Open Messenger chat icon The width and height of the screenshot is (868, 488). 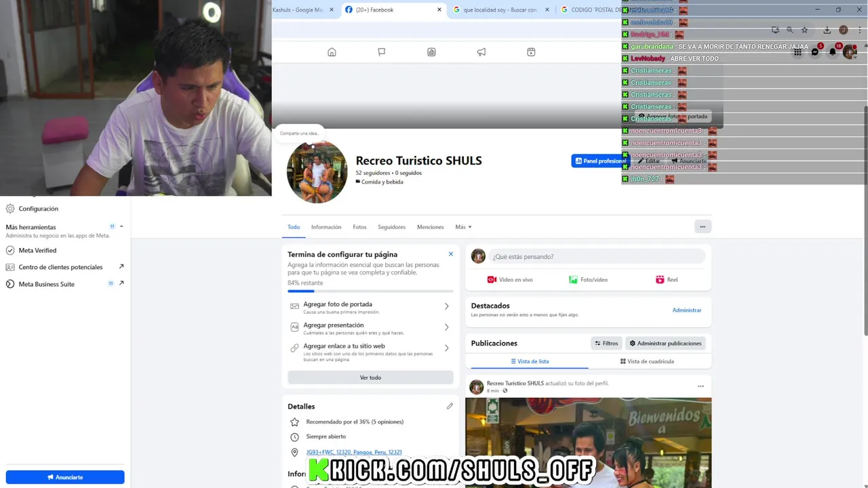click(x=815, y=52)
